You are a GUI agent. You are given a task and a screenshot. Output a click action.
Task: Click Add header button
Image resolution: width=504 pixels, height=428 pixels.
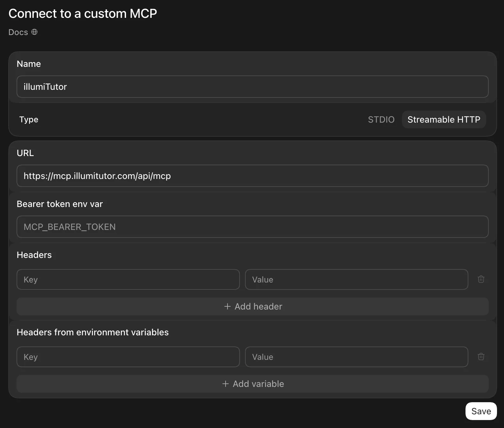(x=253, y=306)
